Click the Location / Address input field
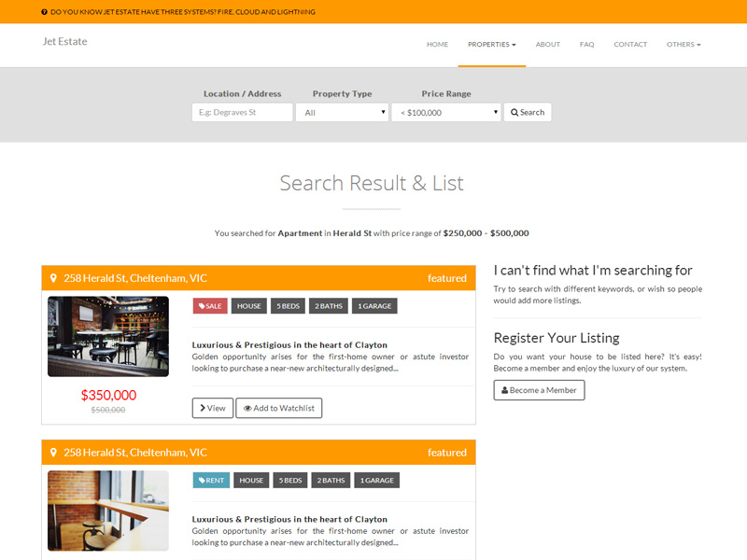The height and width of the screenshot is (560, 747). click(241, 111)
